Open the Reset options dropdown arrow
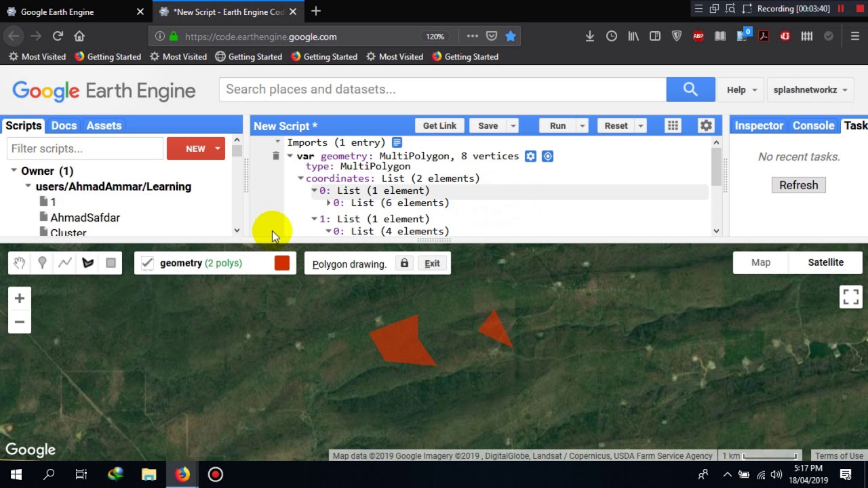Image resolution: width=868 pixels, height=488 pixels. 640,125
